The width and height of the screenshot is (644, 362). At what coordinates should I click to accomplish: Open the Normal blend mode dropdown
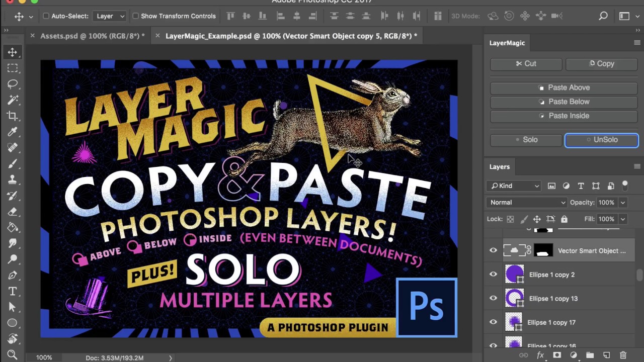(527, 203)
